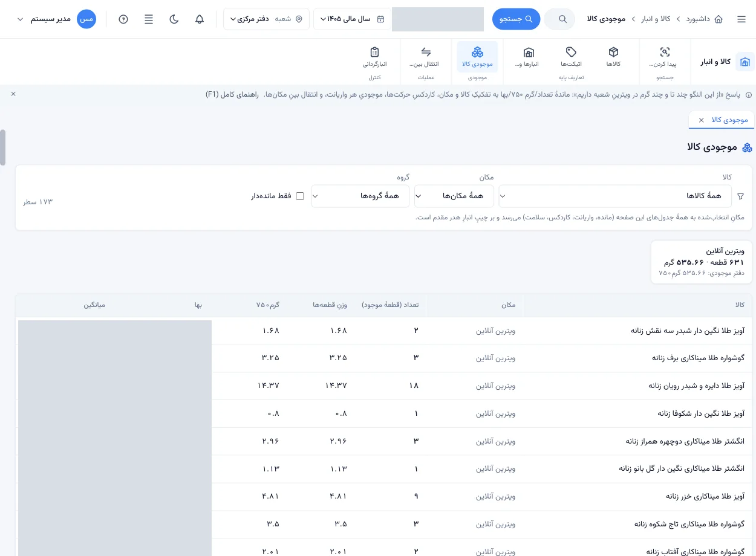The image size is (756, 556).
Task: Dismiss the info hint banner
Action: tap(13, 94)
